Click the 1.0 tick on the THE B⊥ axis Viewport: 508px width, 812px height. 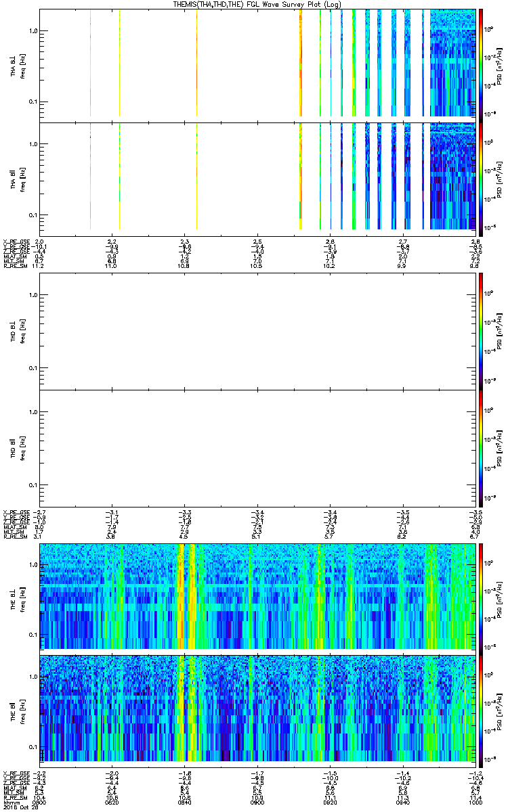33,564
